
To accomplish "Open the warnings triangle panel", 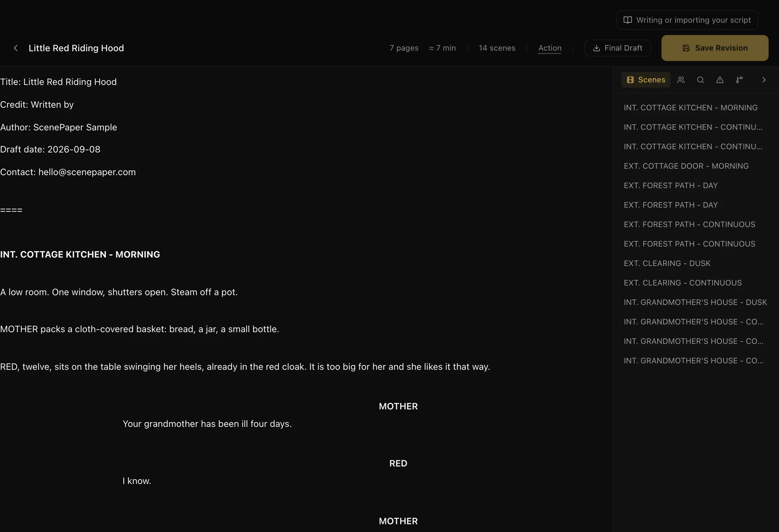I will (720, 80).
